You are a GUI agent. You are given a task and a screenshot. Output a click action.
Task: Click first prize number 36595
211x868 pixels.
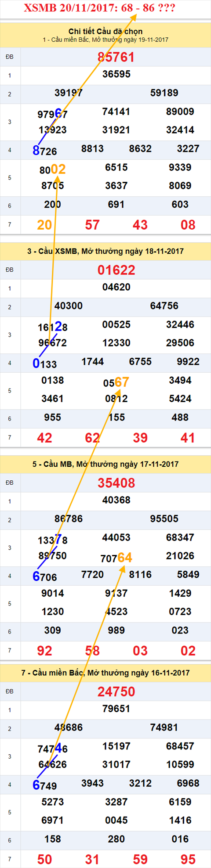coord(116,74)
